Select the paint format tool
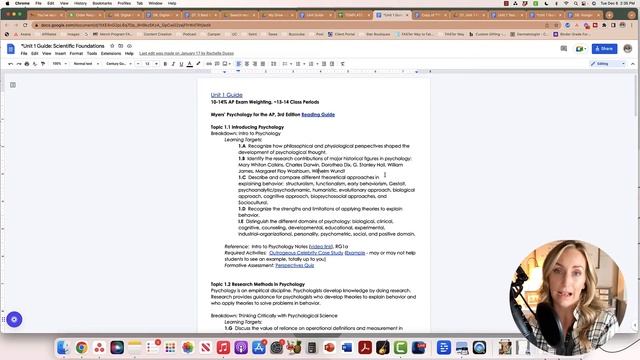The image size is (640, 360). click(43, 64)
